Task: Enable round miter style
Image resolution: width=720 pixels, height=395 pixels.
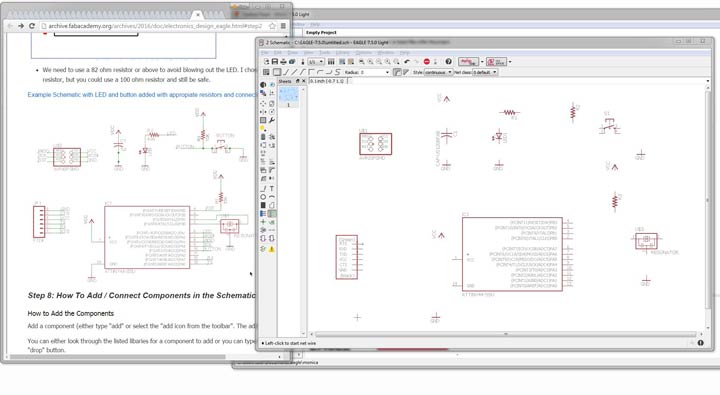Action: pyautogui.click(x=397, y=72)
